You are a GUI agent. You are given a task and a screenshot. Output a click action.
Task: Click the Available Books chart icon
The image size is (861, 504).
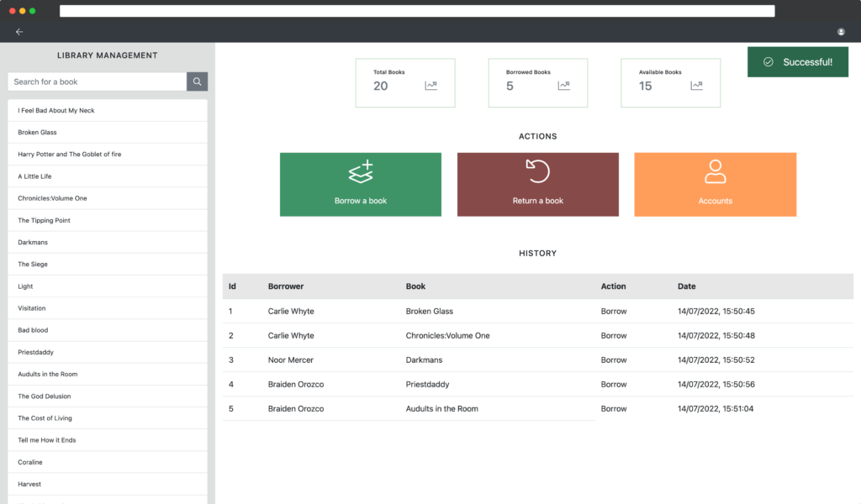click(696, 86)
